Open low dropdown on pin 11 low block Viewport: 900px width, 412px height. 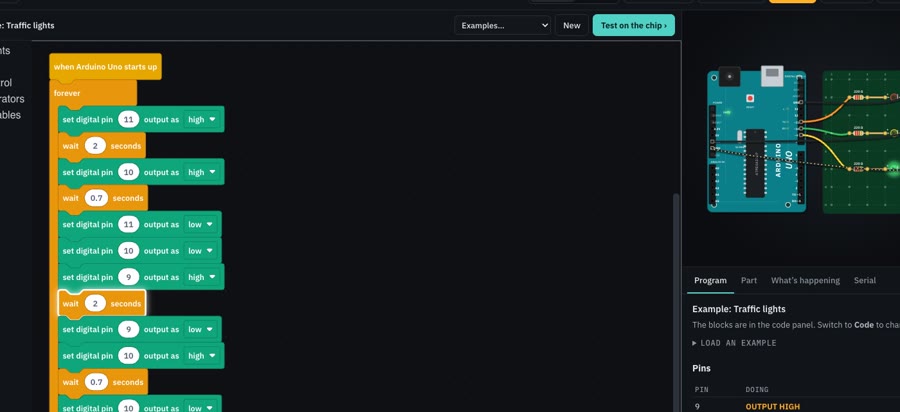pyautogui.click(x=201, y=224)
